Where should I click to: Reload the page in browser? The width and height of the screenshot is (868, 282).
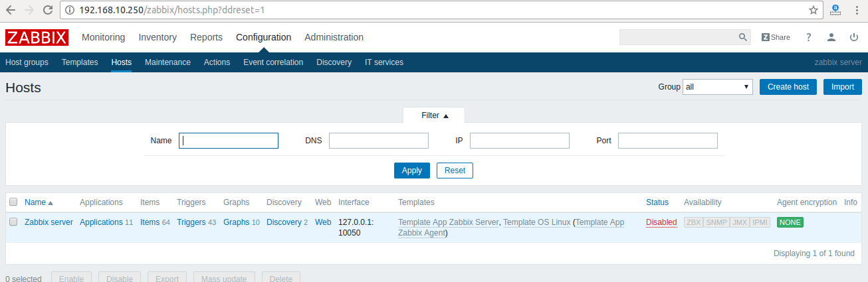coord(48,10)
